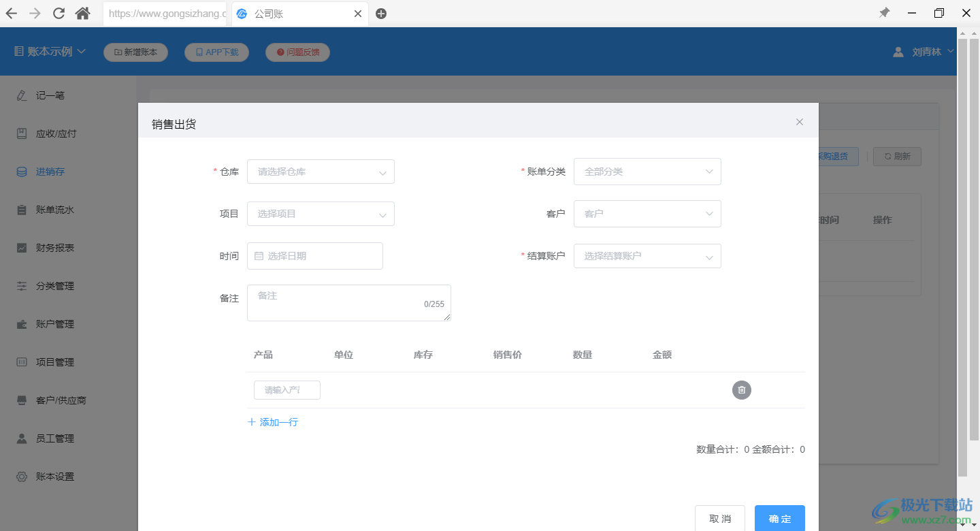Close the 公司账 browser tab
The height and width of the screenshot is (531, 980).
click(x=358, y=14)
